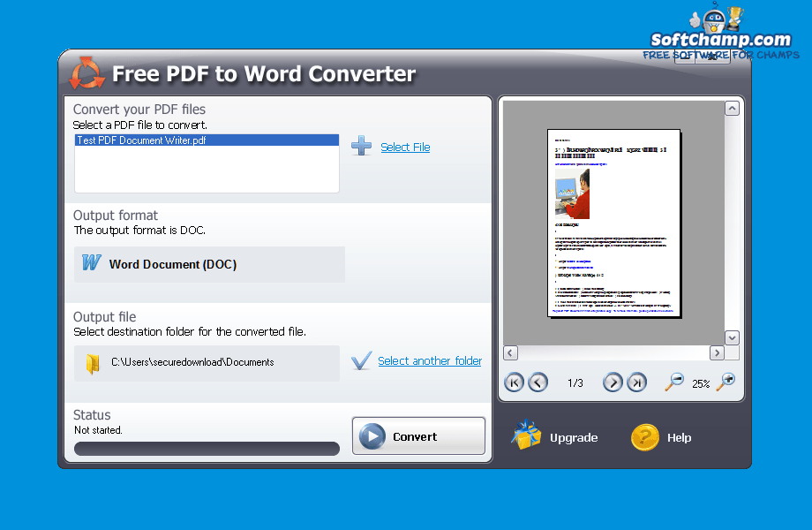Click the preview scroll right arrow

coord(717,352)
